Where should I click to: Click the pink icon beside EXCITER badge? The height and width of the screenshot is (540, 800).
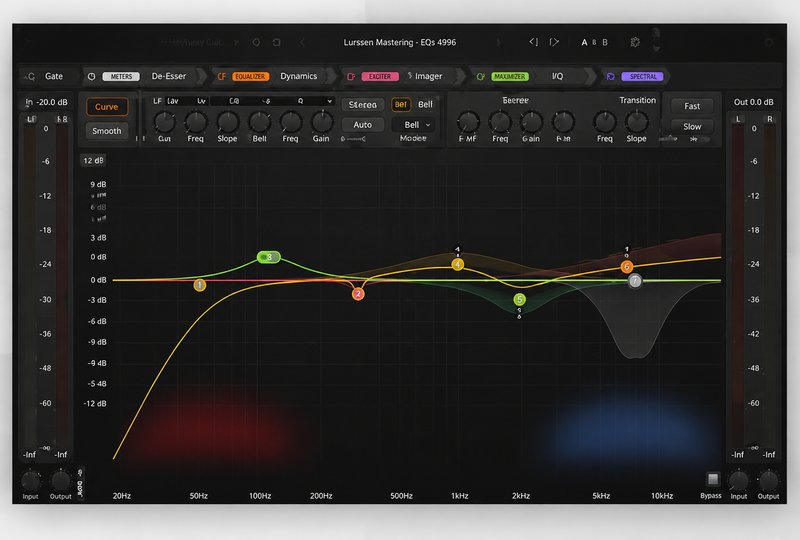351,77
